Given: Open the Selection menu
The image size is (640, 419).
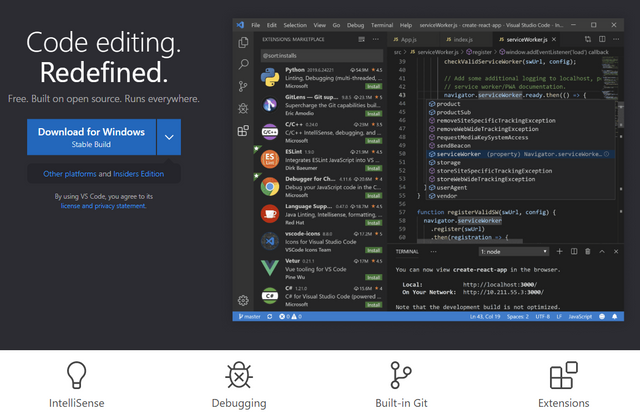Looking at the screenshot, I should pos(295,25).
